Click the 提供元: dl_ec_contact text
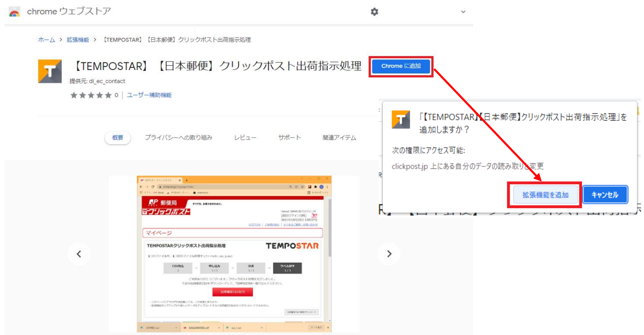This screenshot has width=644, height=335. tap(97, 81)
